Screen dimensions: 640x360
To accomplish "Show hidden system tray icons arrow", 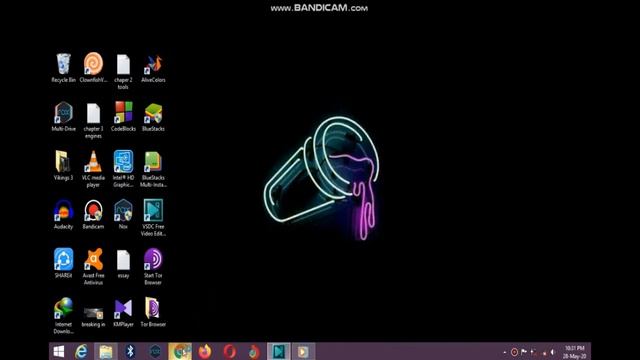I will tap(504, 352).
